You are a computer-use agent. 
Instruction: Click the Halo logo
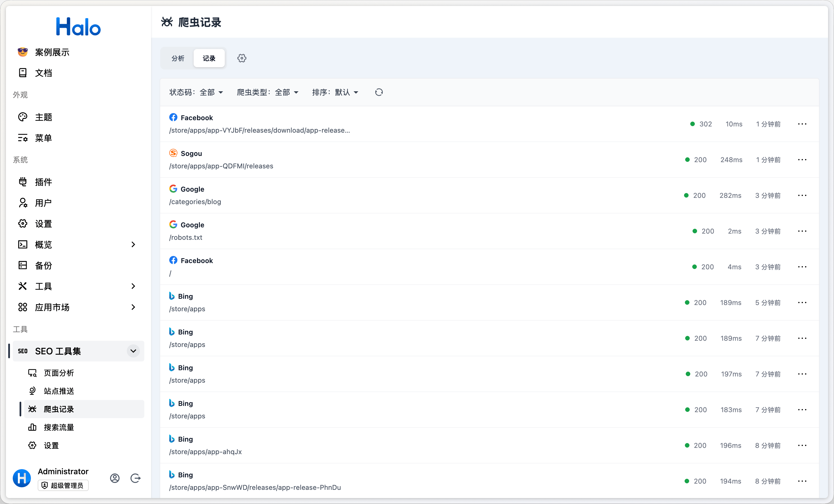79,27
